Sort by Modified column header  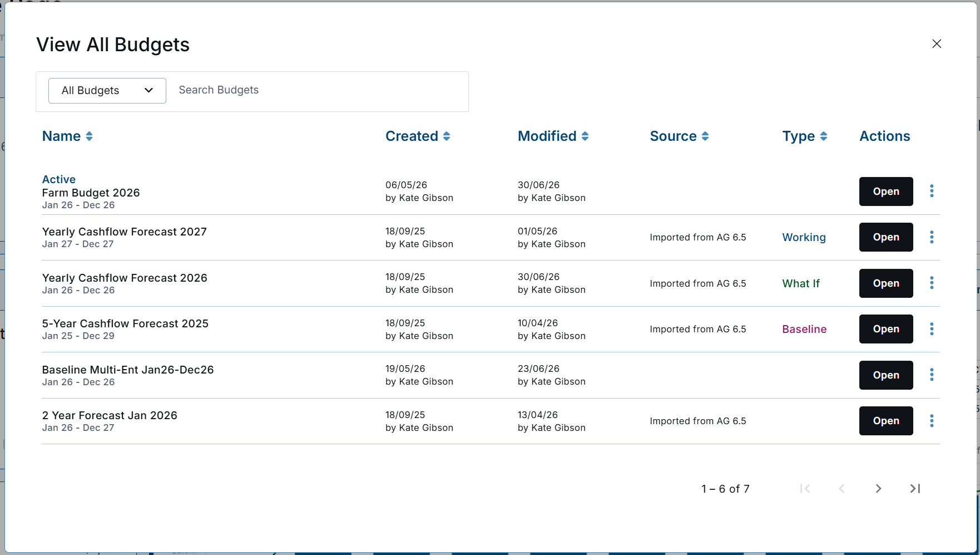pyautogui.click(x=553, y=136)
